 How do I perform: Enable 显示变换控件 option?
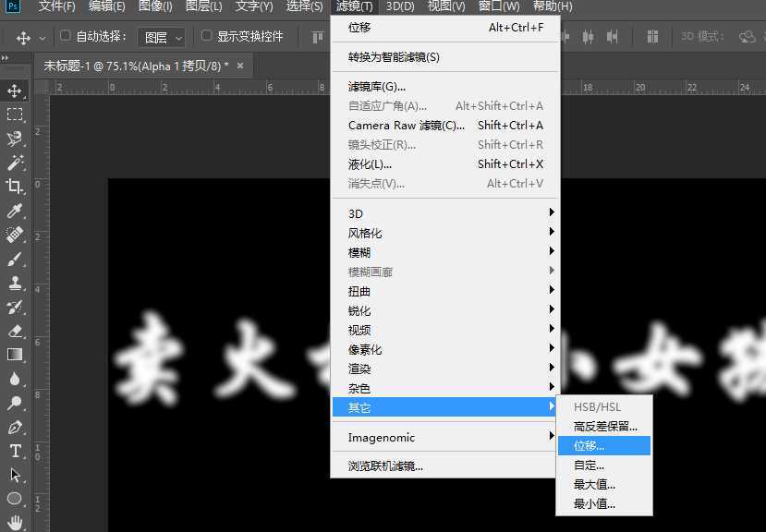coord(208,36)
